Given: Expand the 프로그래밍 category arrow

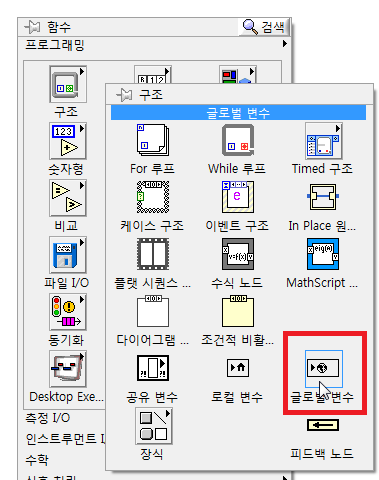Looking at the screenshot, I should 285,44.
